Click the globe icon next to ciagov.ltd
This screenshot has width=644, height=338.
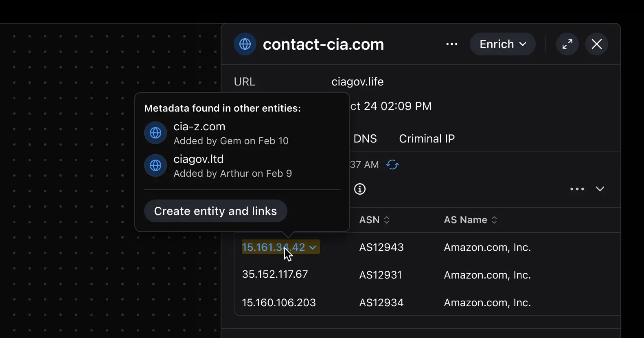click(156, 165)
